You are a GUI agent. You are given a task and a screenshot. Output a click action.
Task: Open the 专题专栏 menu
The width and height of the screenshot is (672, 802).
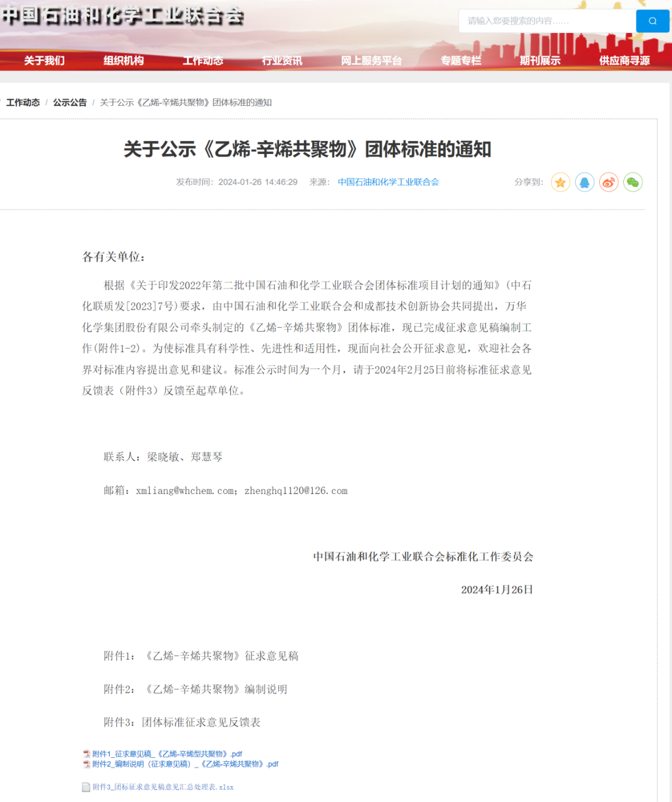pos(461,60)
